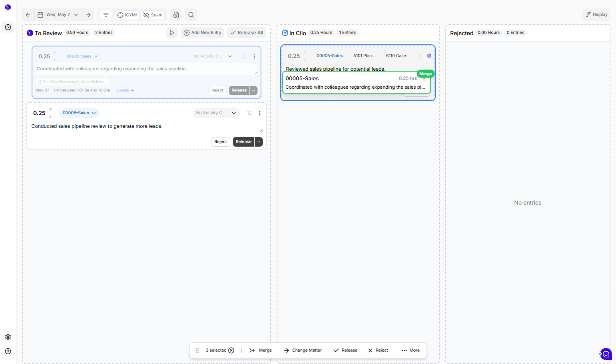This screenshot has height=364, width=616.
Task: Toggle non-billable on the In Clio entry
Action: coord(420,56)
